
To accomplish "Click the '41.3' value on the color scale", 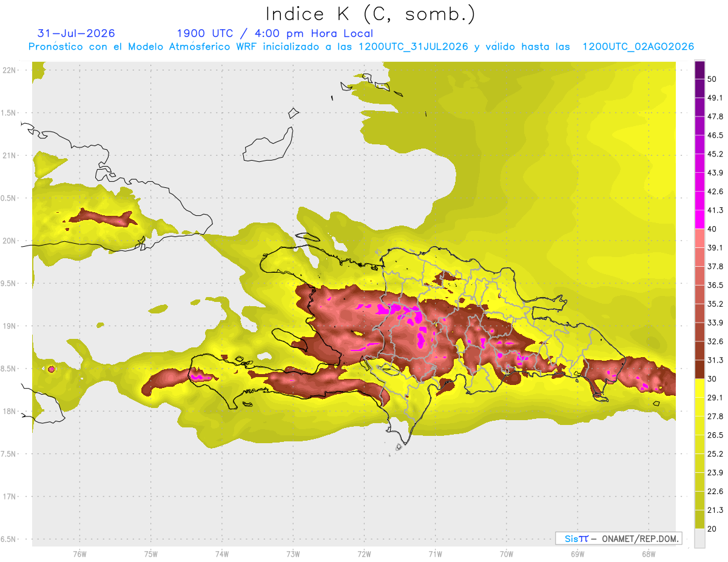I will (x=715, y=210).
